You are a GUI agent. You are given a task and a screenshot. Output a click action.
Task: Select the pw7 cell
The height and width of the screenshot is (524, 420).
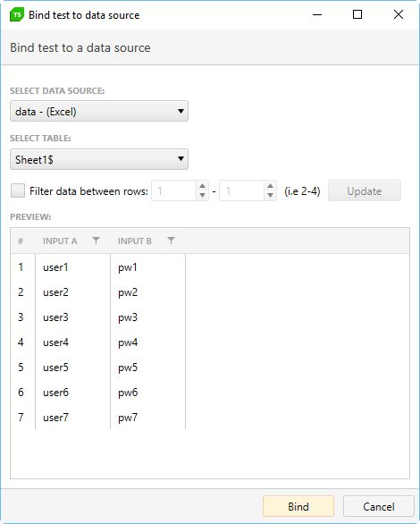[148, 418]
